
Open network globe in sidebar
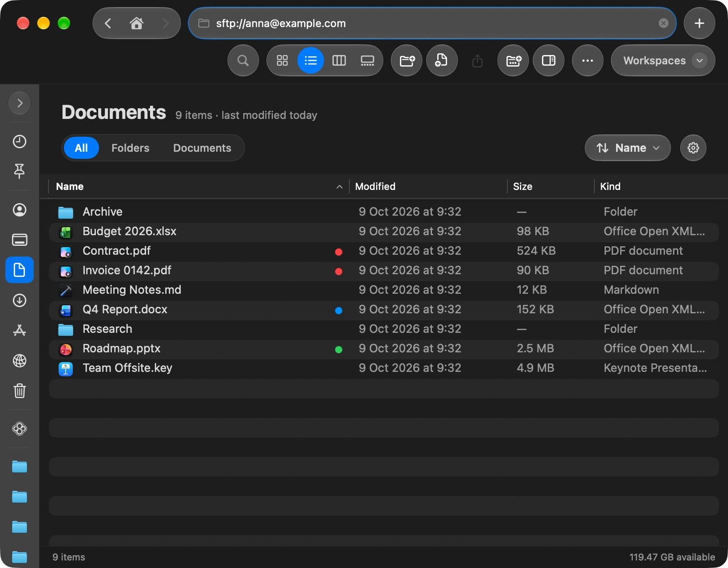pos(20,361)
